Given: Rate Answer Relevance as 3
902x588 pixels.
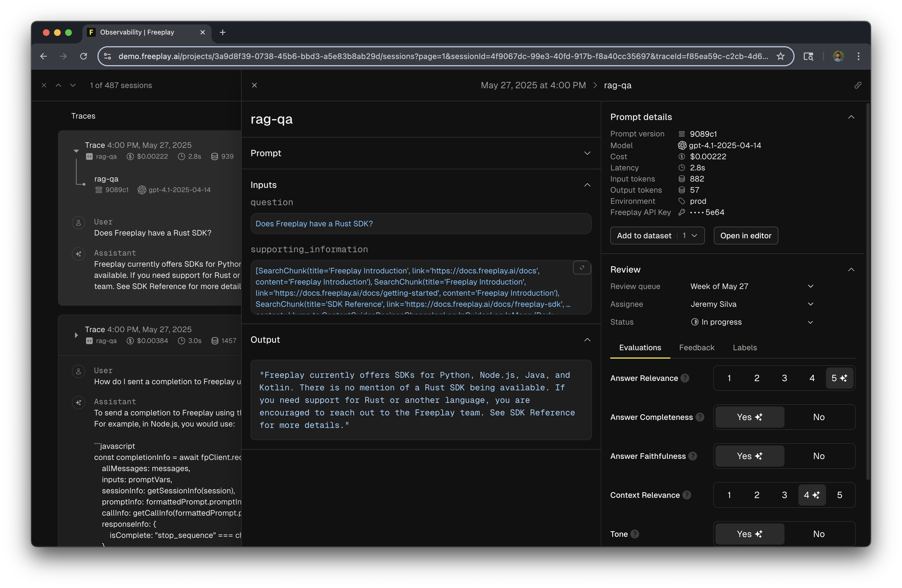Looking at the screenshot, I should [x=784, y=378].
